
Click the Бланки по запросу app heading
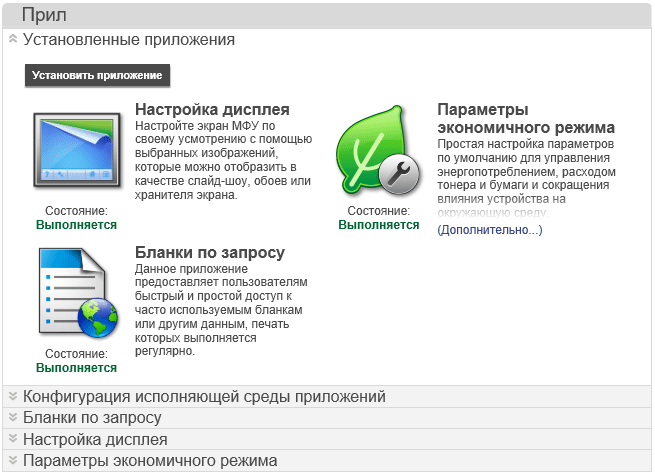click(210, 252)
